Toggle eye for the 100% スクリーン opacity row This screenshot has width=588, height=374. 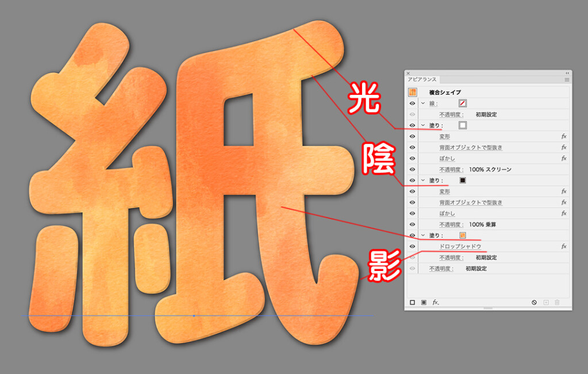click(412, 170)
